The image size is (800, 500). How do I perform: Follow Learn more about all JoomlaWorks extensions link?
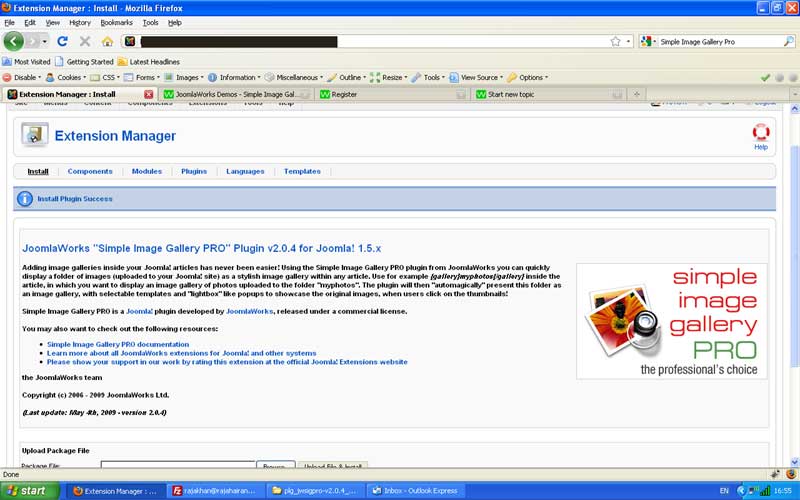click(182, 353)
